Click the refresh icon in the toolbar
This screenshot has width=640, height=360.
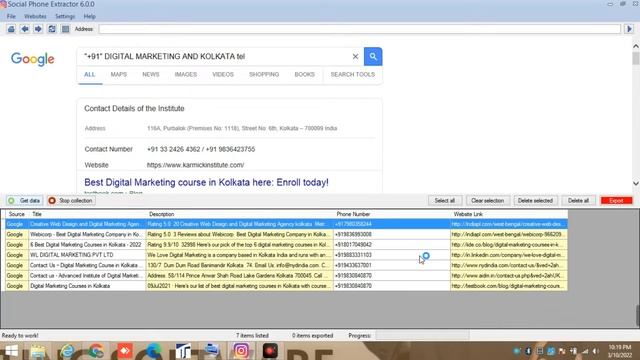point(52,29)
